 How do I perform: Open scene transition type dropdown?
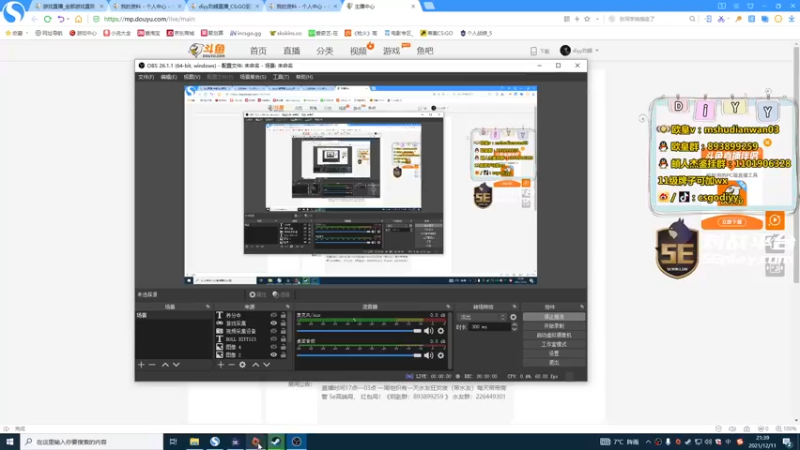click(x=482, y=317)
